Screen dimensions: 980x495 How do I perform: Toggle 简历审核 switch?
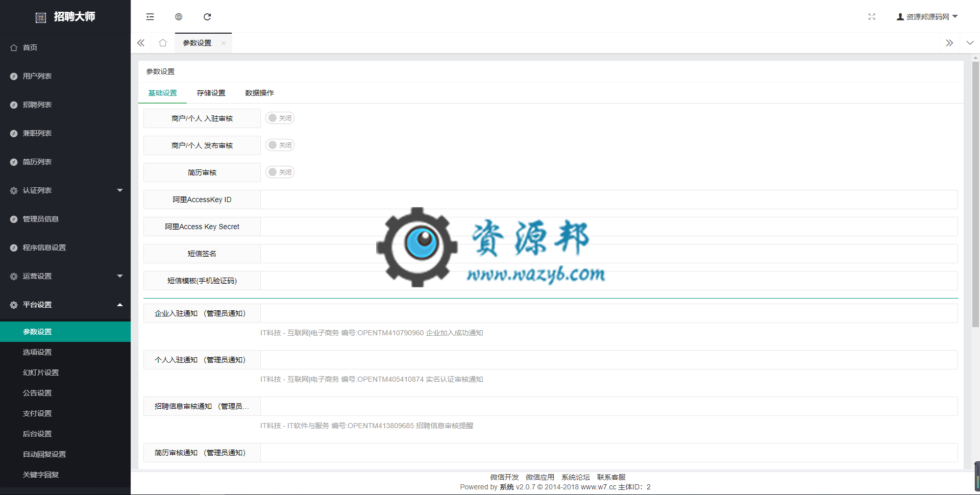click(280, 172)
